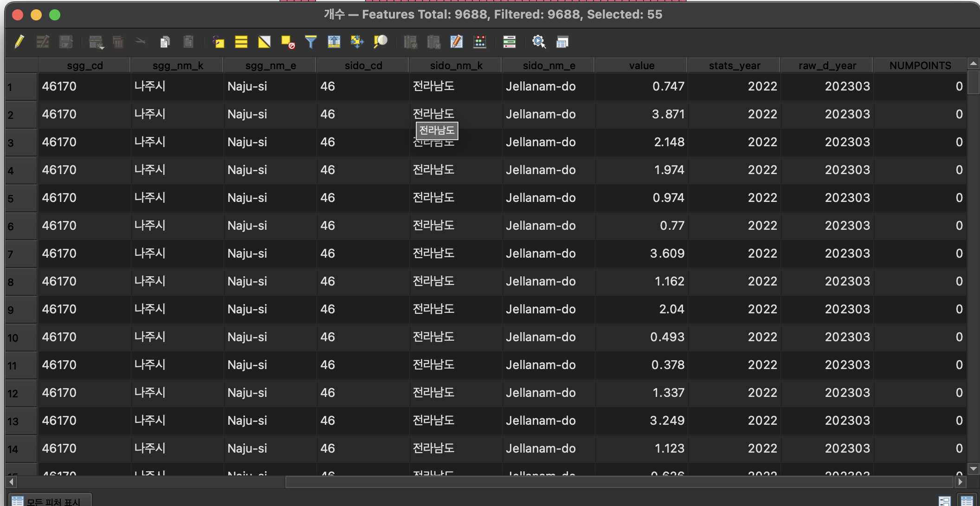980x506 pixels.
Task: Open the show-all-features filter dropdown
Action: pyautogui.click(x=50, y=501)
